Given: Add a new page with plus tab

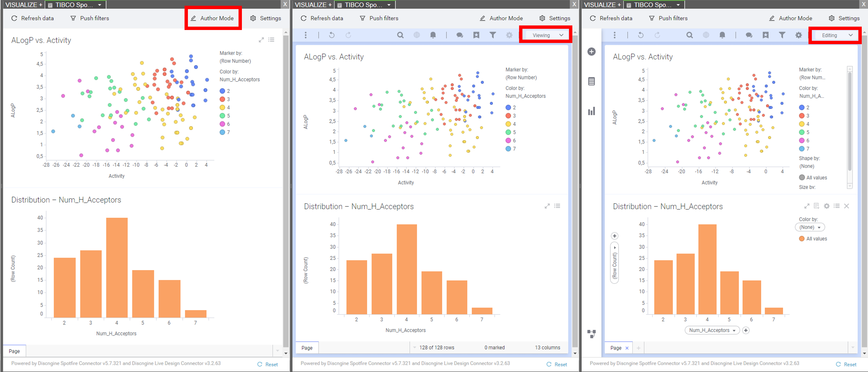Looking at the screenshot, I should click(638, 348).
